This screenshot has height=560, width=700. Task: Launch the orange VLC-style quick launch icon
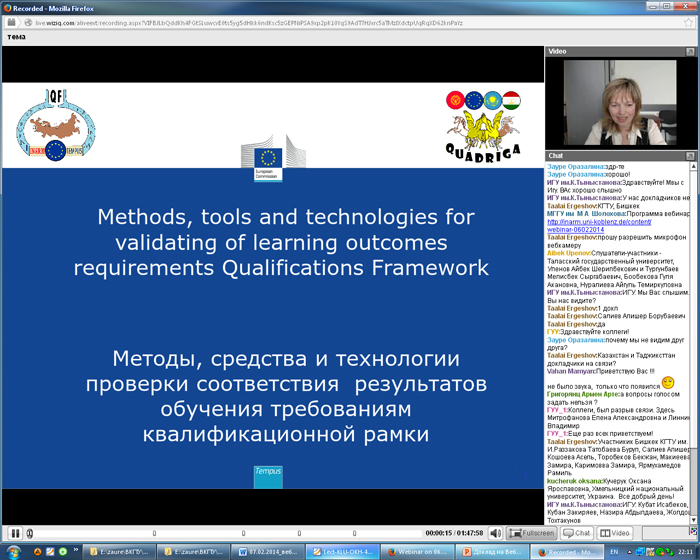38,552
